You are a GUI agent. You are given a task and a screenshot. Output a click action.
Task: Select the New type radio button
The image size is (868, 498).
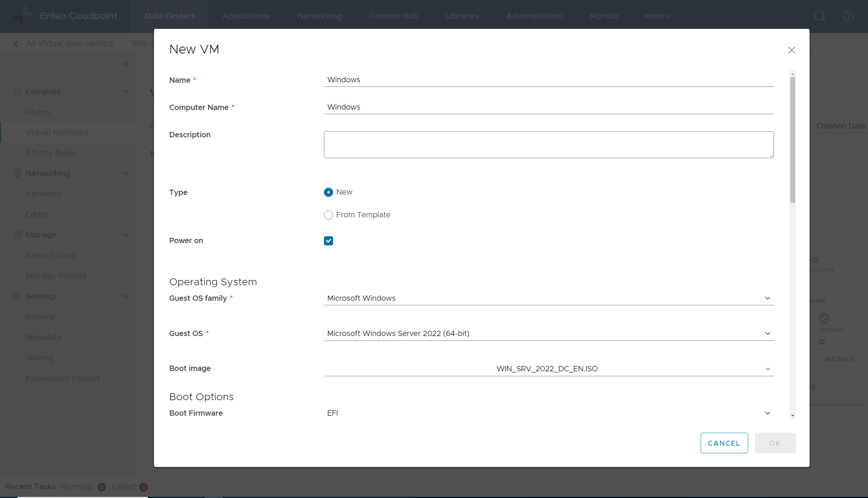click(x=329, y=192)
